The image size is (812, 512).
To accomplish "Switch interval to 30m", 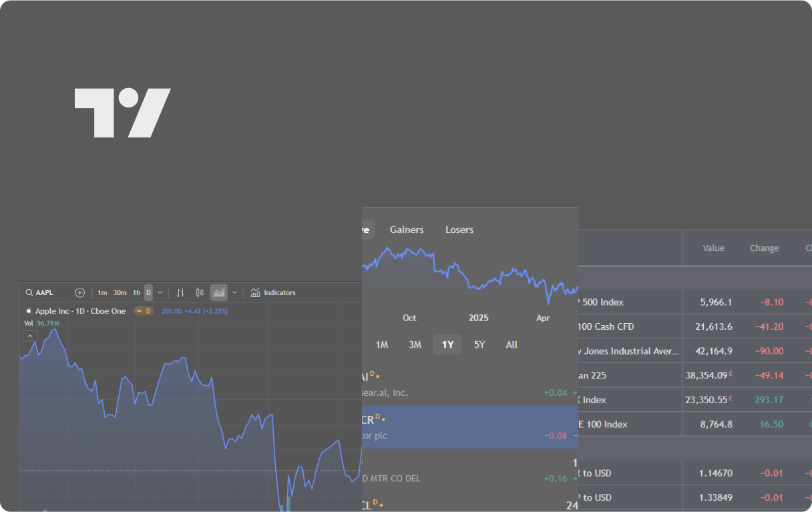I will pos(120,292).
